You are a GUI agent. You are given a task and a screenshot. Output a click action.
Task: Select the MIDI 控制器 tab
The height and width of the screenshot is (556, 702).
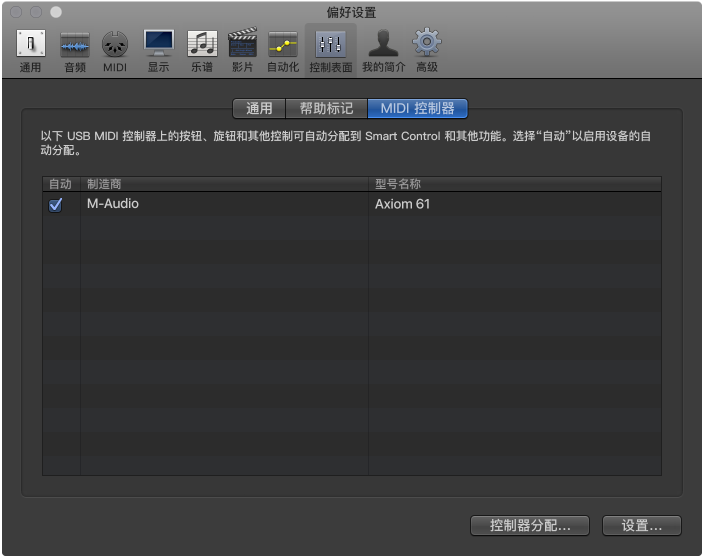tap(417, 108)
